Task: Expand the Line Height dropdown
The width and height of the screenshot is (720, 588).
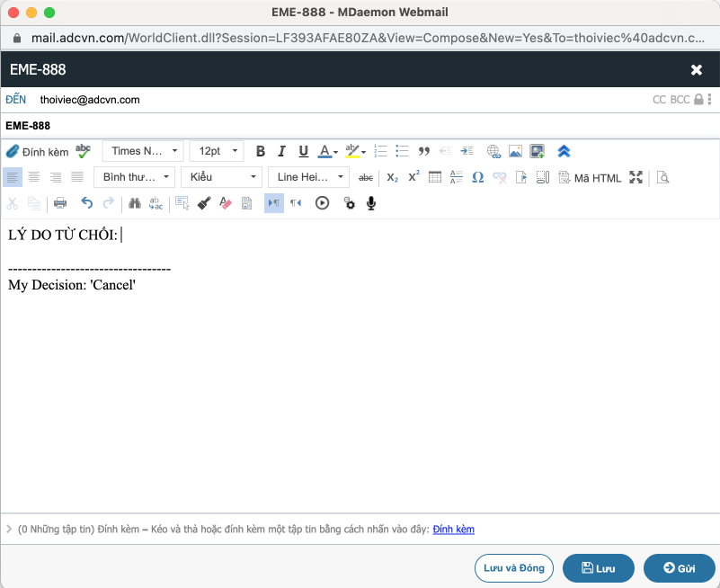Action: [308, 178]
